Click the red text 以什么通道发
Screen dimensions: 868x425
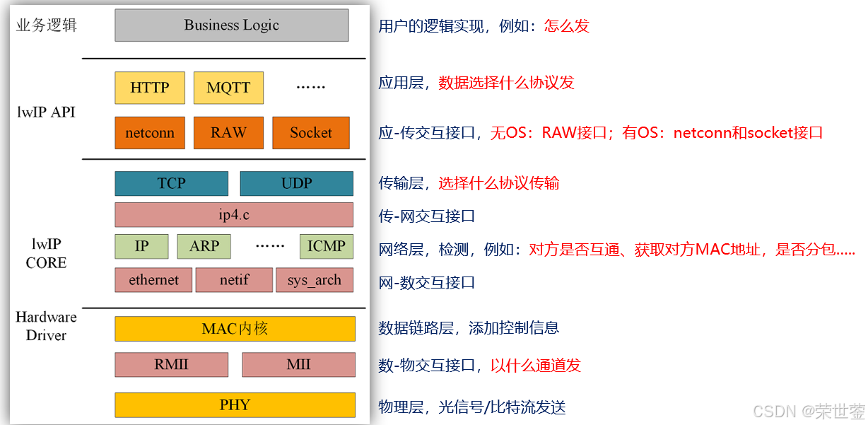pos(536,366)
